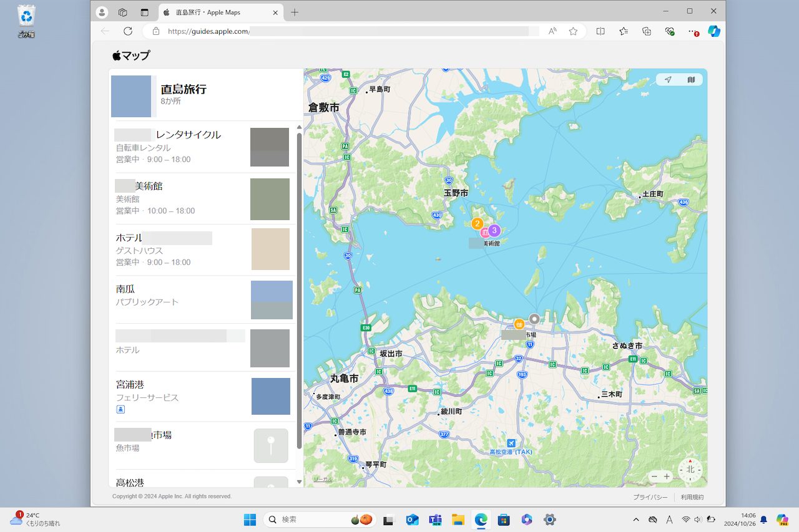Open Copilot sidebar in Edge
799x532 pixels.
[714, 31]
